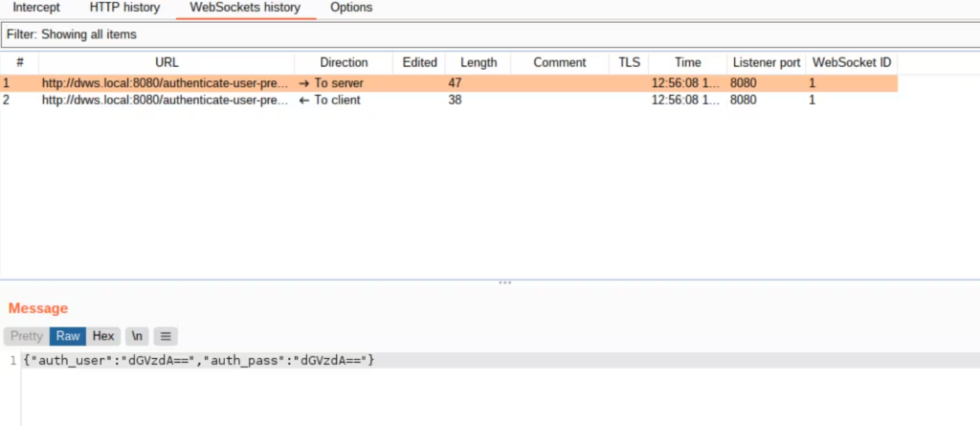Open the filter bar showing all items
Image resolution: width=980 pixels, height=426 pixels.
tap(490, 35)
